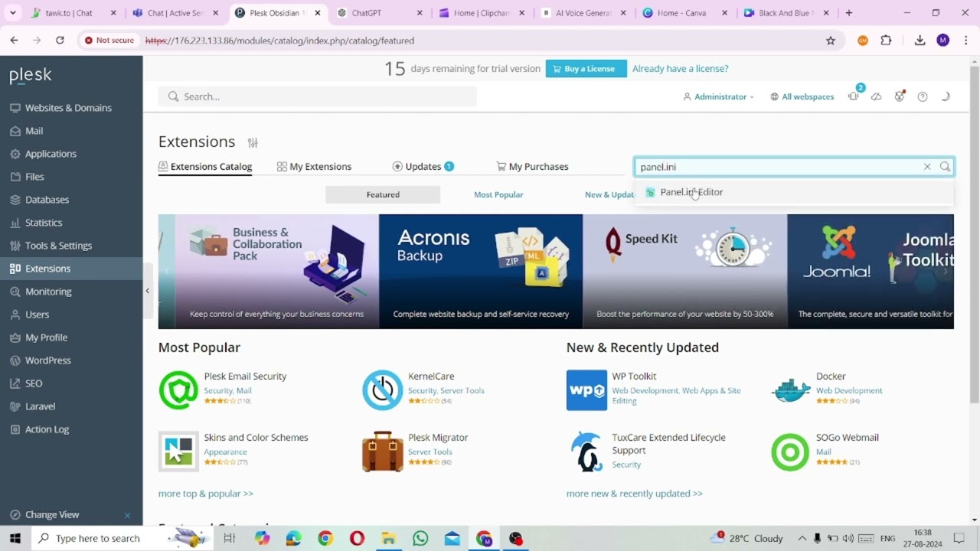Open Extensions settings sliders icon
The height and width of the screenshot is (551, 980).
point(253,142)
